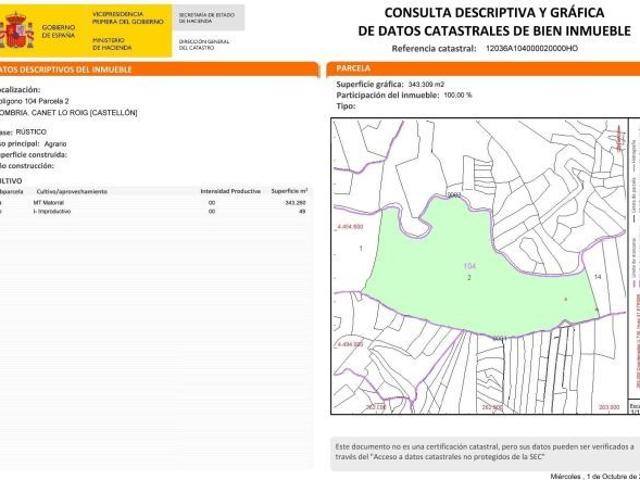Click neighboring parcel 14 on the map
Viewport: 640px width, 480px height.
tap(598, 275)
